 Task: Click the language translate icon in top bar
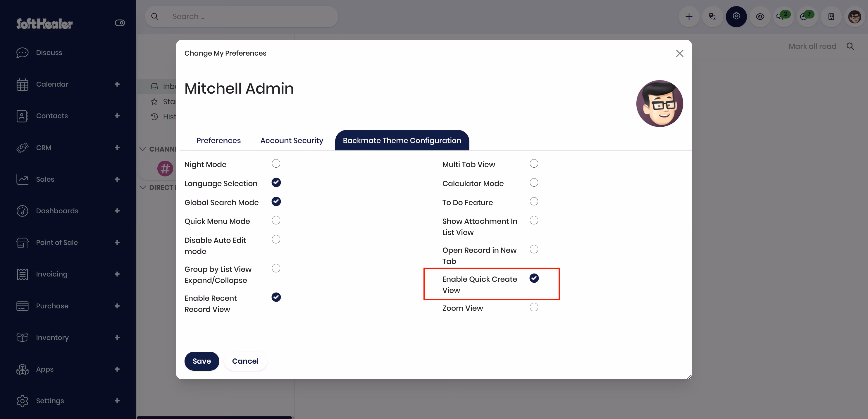pyautogui.click(x=712, y=16)
